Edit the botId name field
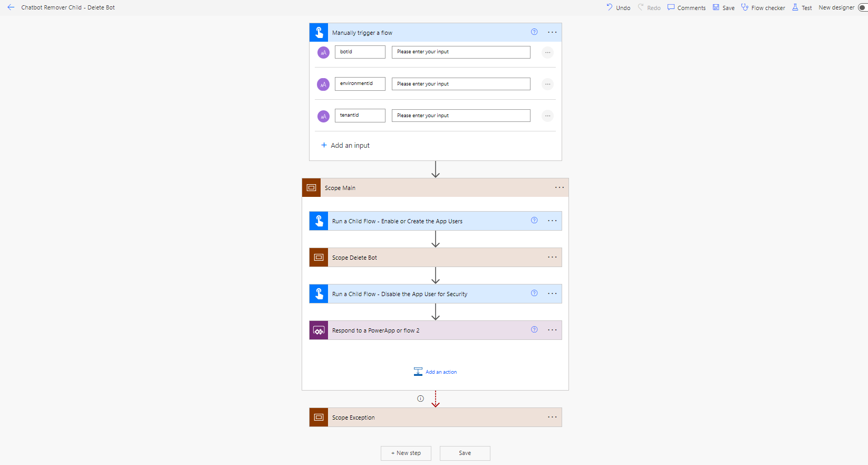868x465 pixels. click(360, 52)
